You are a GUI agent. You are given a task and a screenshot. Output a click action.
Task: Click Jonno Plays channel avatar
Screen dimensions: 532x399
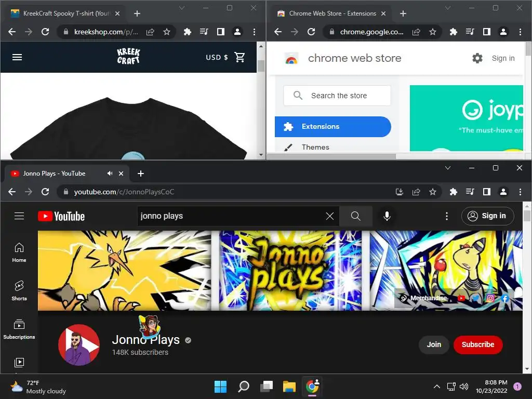click(79, 345)
